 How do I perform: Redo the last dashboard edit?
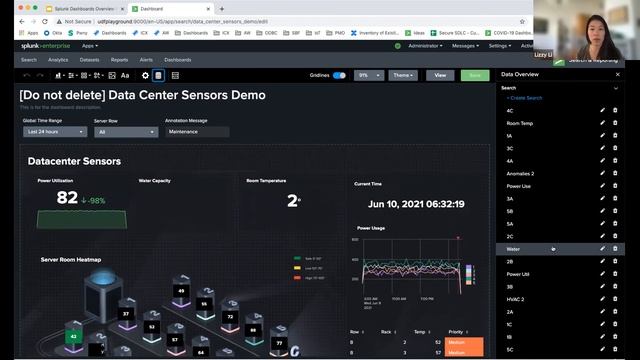40,76
